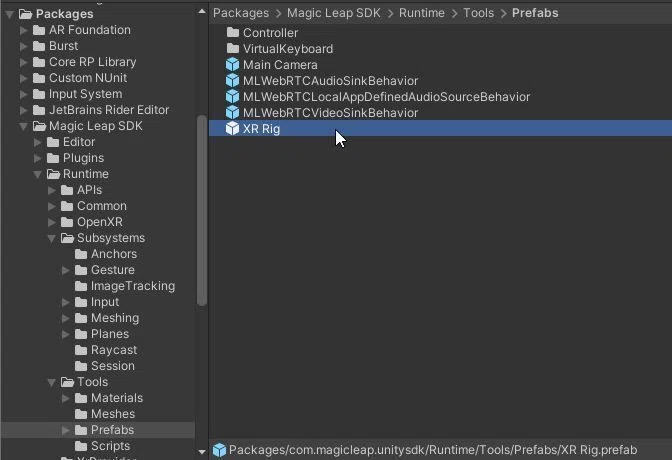Click the Input System folder icon
The height and width of the screenshot is (460, 672).
[39, 94]
